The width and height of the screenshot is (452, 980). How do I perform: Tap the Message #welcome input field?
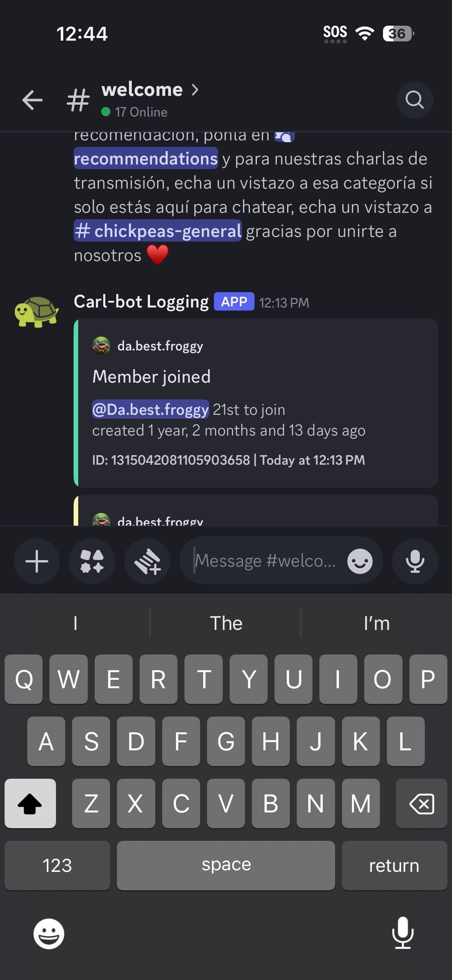265,560
